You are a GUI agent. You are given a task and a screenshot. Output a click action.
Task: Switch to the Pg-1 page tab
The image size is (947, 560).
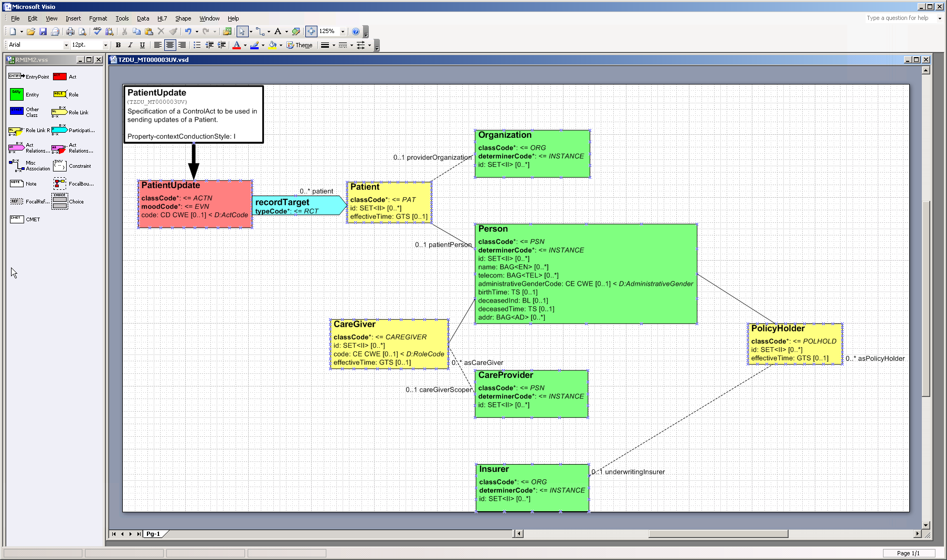(153, 534)
